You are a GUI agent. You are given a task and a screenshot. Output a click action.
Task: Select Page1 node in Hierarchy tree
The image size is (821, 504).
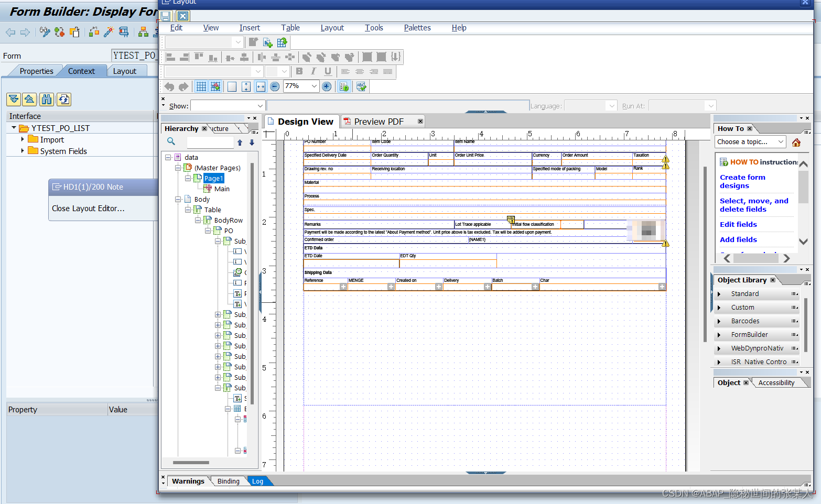click(x=213, y=179)
